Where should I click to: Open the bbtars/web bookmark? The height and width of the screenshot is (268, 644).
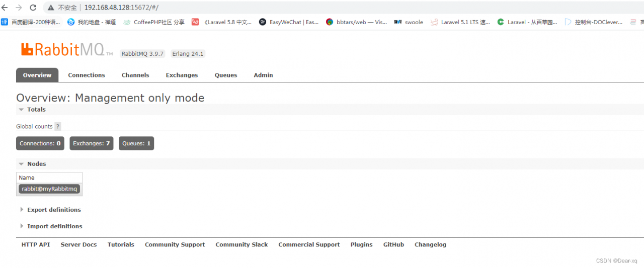(357, 22)
